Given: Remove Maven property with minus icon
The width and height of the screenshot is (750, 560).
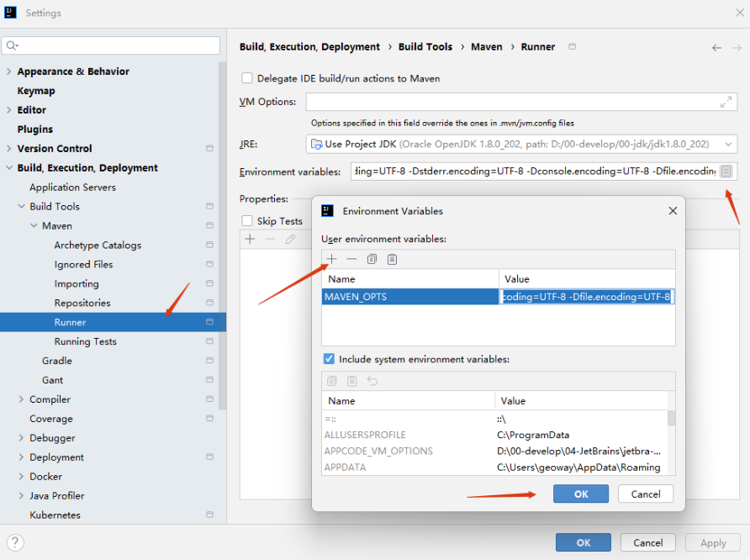Looking at the screenshot, I should click(x=270, y=239).
